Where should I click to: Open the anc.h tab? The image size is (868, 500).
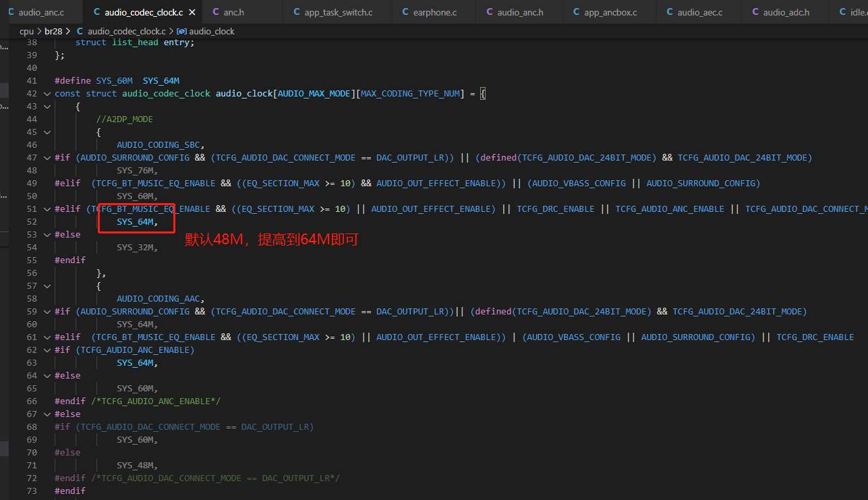[x=233, y=13]
